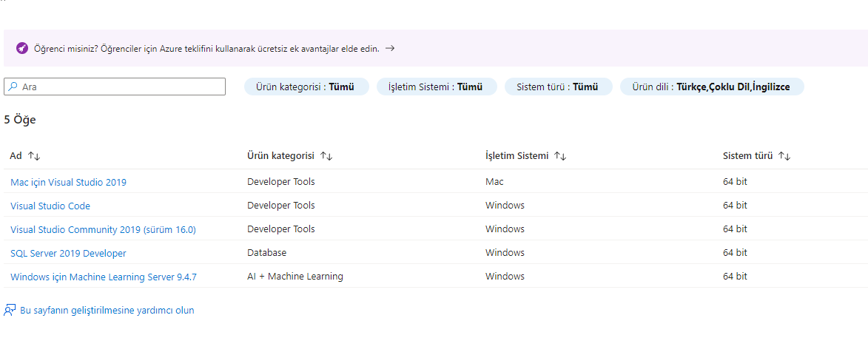Select Developer Tools in Visual Studio Code row

pyautogui.click(x=280, y=205)
